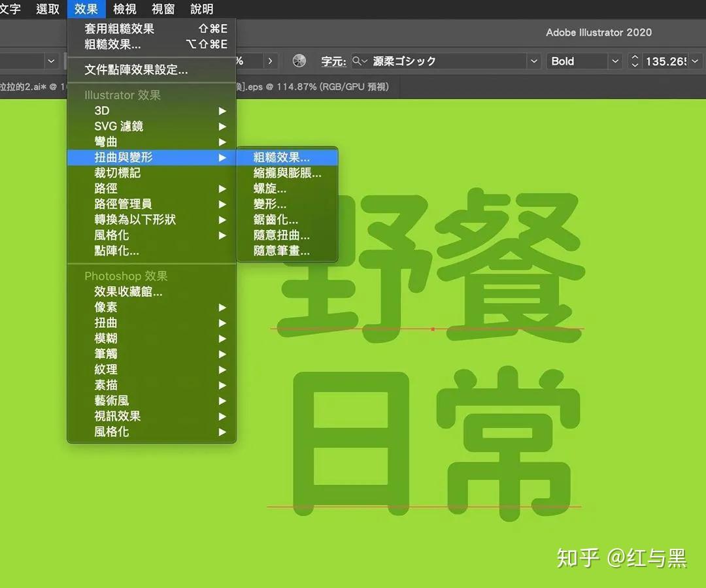This screenshot has height=588, width=706.
Task: Select 隨意筆畫... in submenu
Action: (x=287, y=251)
